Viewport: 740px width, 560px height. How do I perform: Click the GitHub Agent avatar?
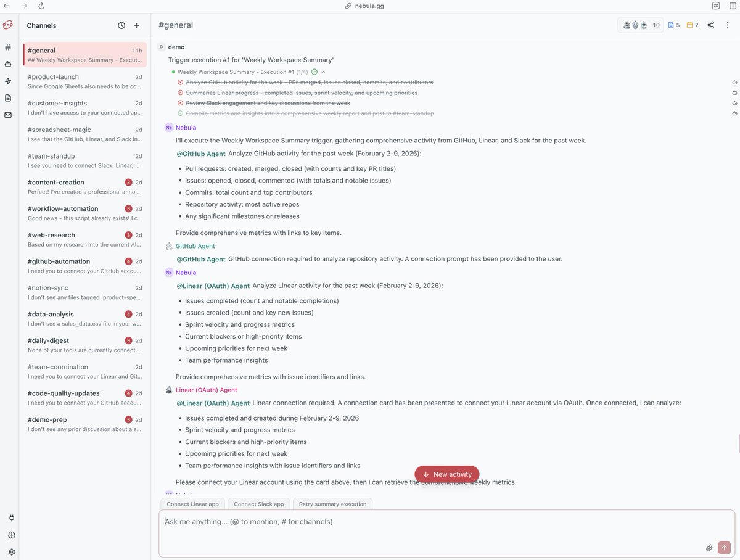169,246
